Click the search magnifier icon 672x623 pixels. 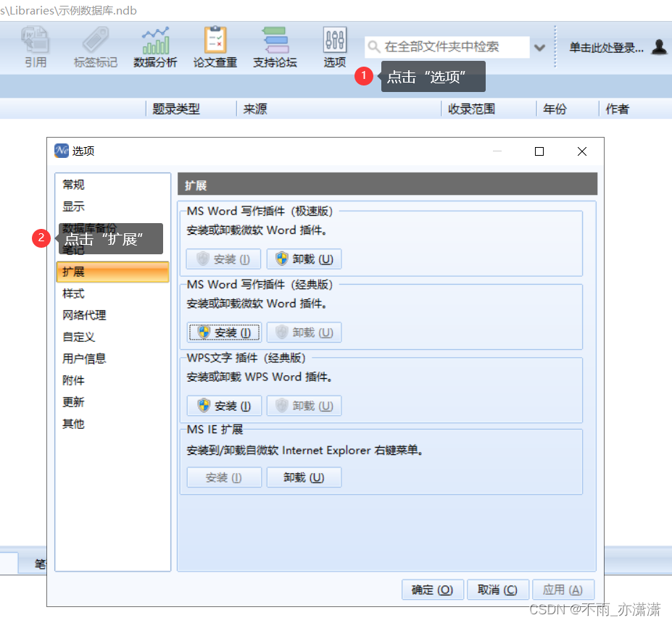click(x=374, y=46)
